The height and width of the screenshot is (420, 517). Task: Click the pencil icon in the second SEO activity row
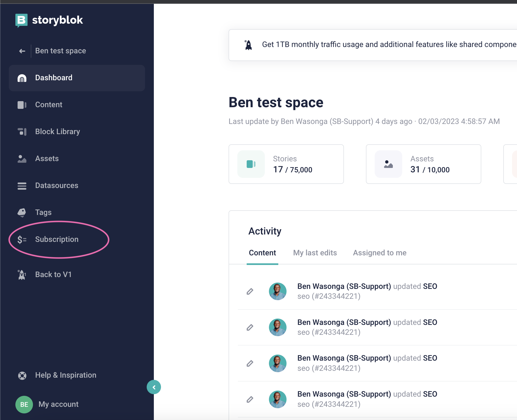point(250,327)
